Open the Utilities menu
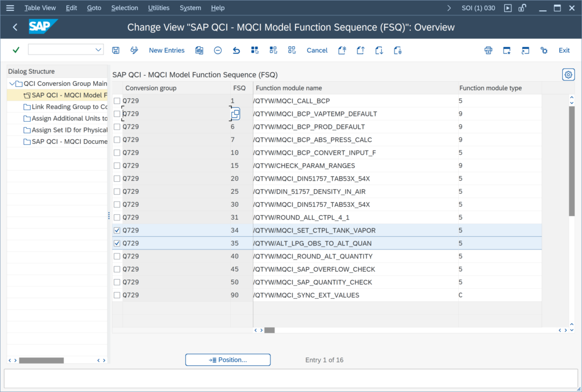Screen dimensions: 582x392 tap(159, 8)
